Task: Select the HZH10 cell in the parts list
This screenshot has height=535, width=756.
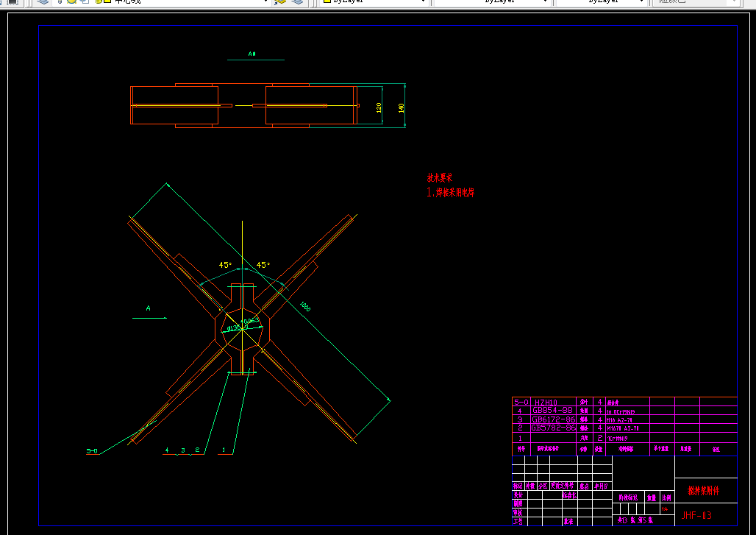Action: point(546,403)
